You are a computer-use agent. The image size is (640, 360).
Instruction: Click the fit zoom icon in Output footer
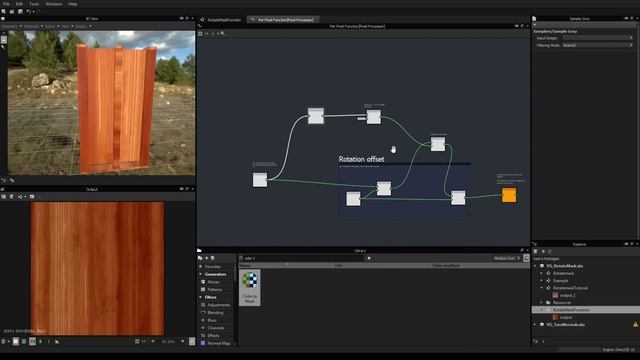click(x=137, y=341)
